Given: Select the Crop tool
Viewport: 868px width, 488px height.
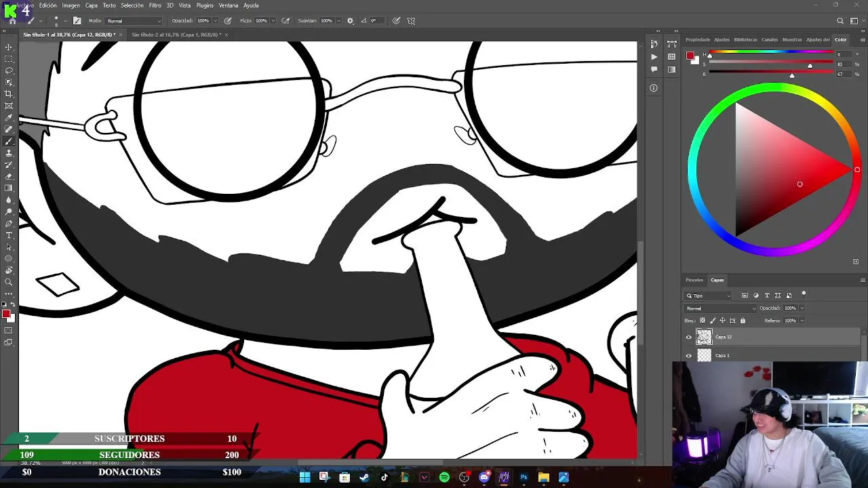Looking at the screenshot, I should coord(9,94).
